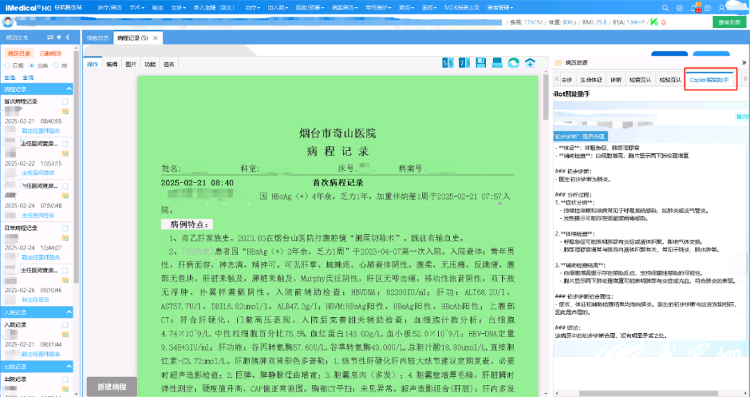Screen dimensions: 750x397
Task: Collapse the 病历文书 panel with left chevron
Action: [x=67, y=37]
